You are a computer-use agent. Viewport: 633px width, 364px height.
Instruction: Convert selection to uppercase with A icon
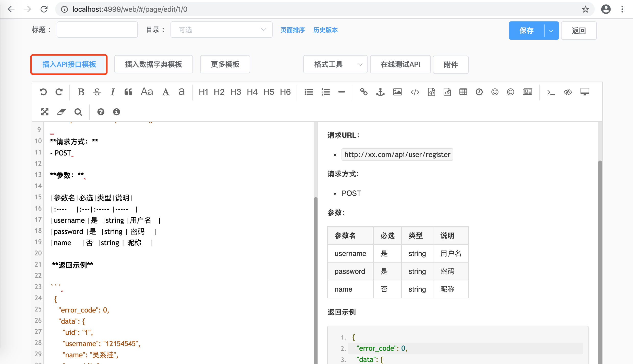pyautogui.click(x=166, y=92)
